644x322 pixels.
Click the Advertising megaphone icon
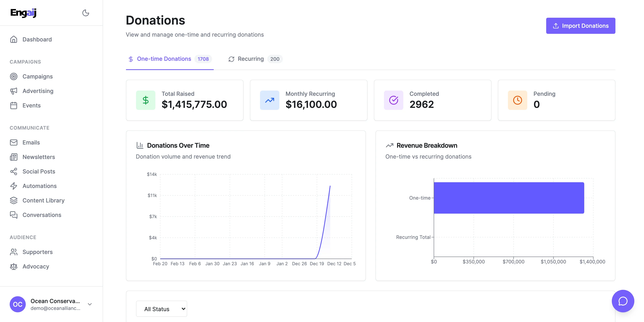(14, 91)
